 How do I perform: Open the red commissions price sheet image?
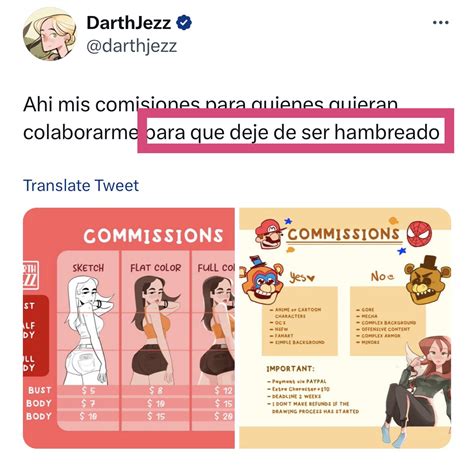click(x=129, y=328)
